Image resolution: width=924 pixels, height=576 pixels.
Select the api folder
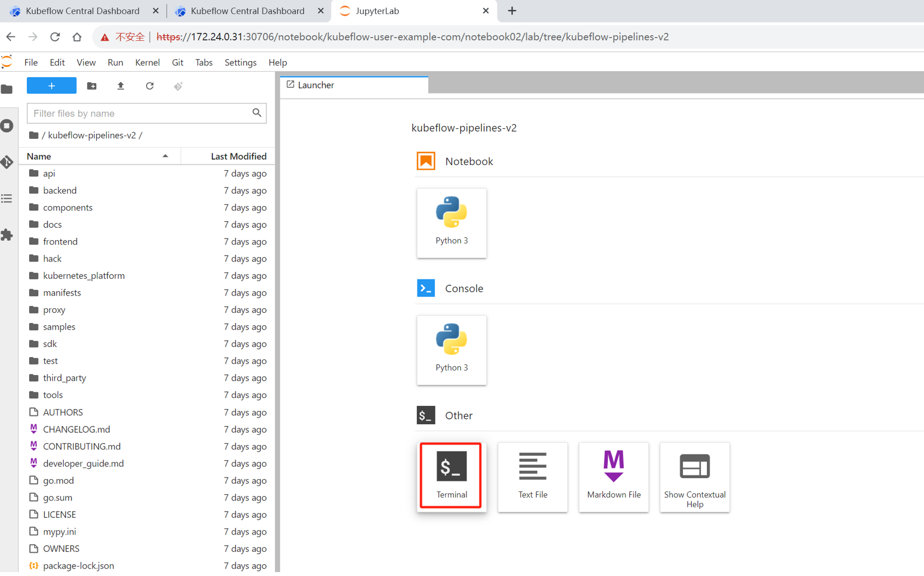pos(147,174)
